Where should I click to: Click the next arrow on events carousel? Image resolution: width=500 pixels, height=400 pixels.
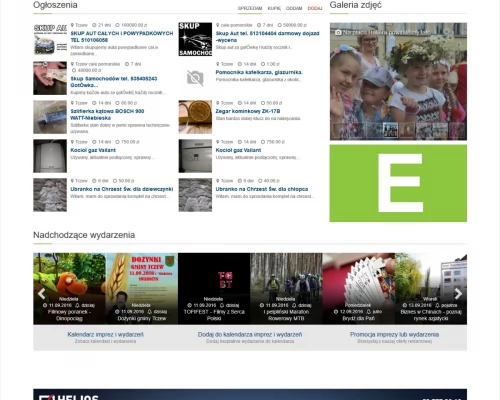458,294
